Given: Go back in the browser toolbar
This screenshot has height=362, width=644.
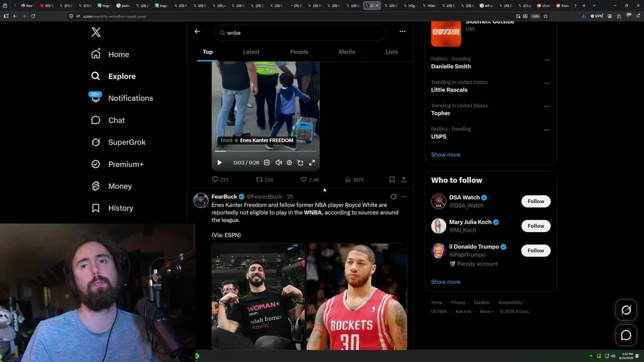Looking at the screenshot, I should click(x=15, y=16).
